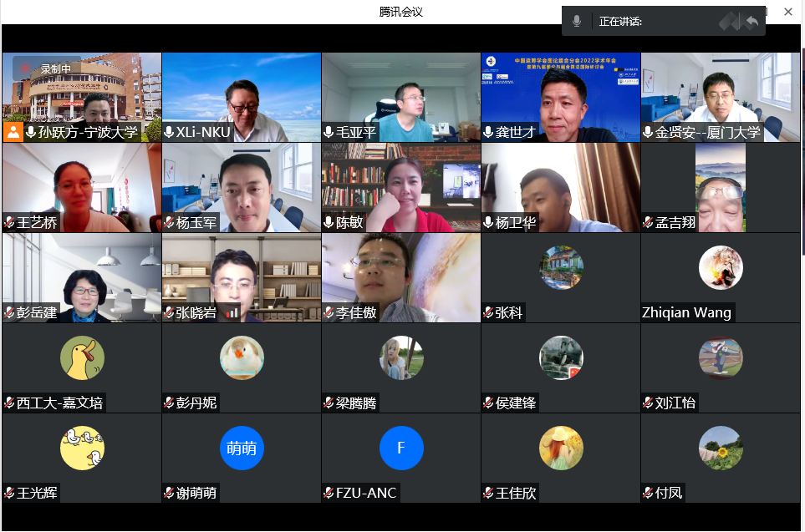Click the red recording indicator icon

pos(26,69)
